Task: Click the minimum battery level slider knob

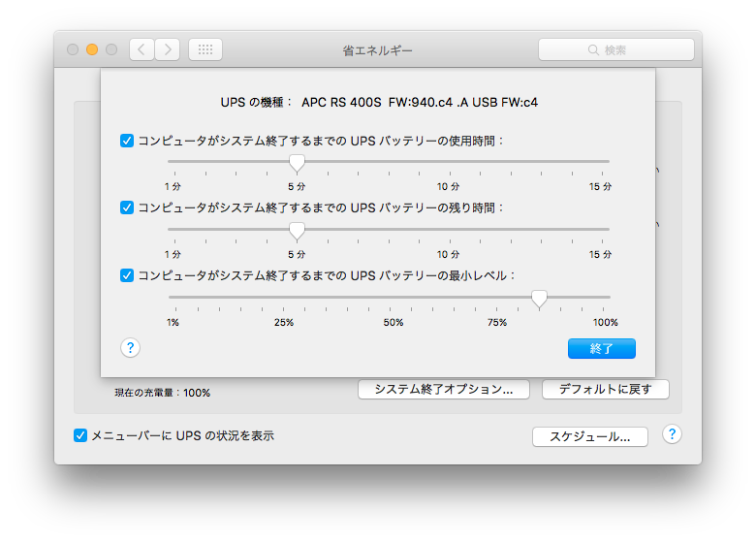Action: click(x=539, y=299)
